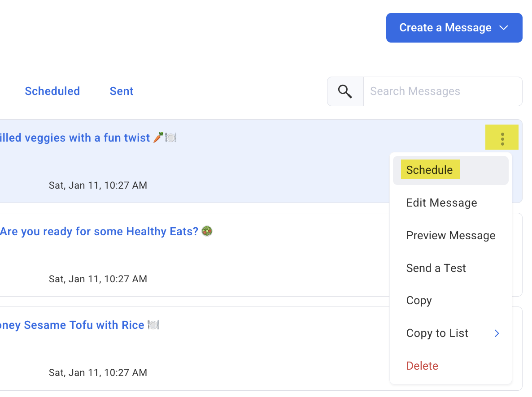Click the plate emoji in veggies message title
Image resolution: width=532 pixels, height=397 pixels.
(171, 138)
